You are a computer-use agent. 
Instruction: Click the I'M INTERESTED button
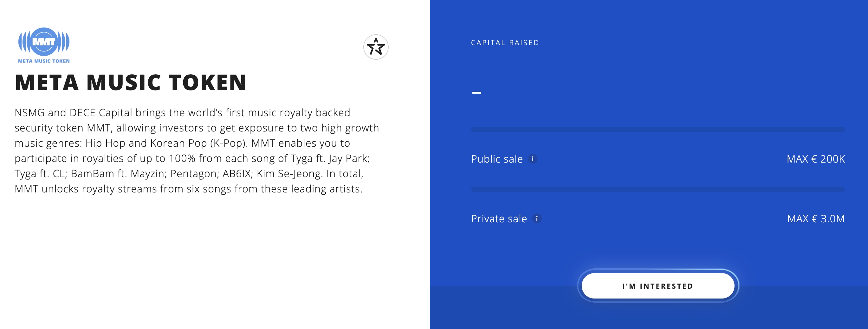[658, 286]
